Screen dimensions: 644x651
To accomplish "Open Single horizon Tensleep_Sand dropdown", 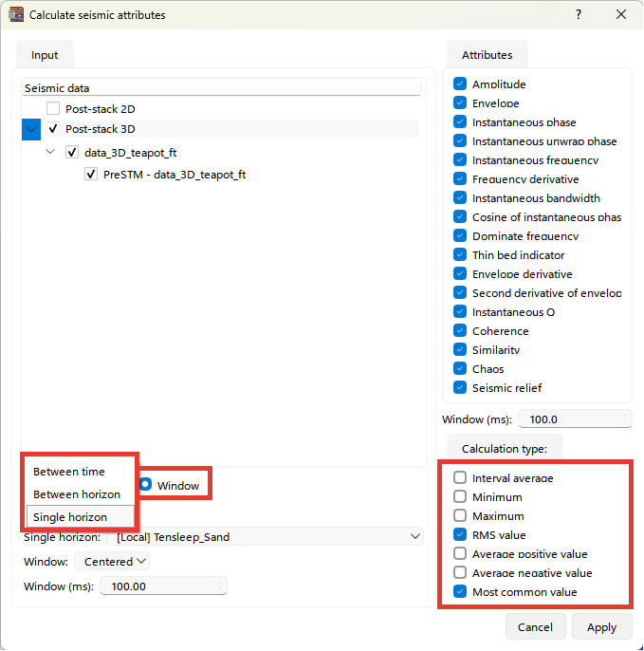I will click(x=266, y=537).
